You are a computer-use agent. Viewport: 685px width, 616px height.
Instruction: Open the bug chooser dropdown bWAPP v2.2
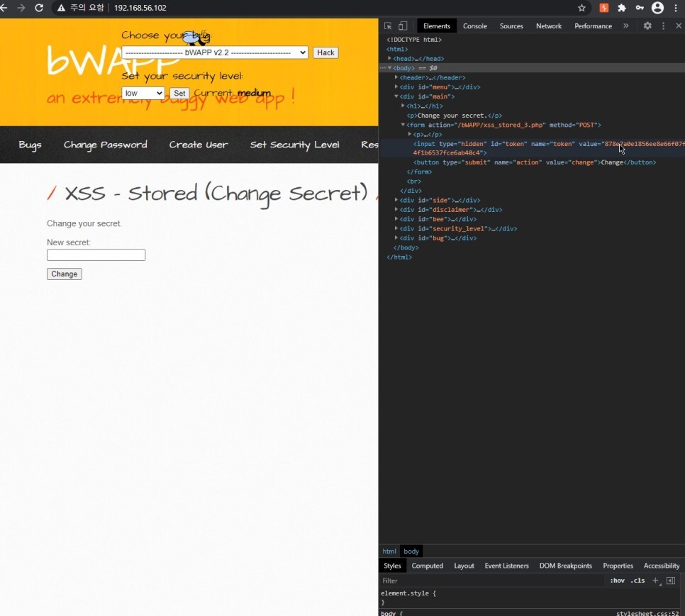[x=214, y=52]
